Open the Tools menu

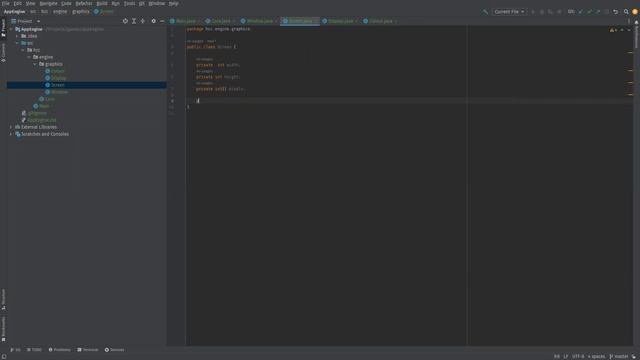[129, 3]
